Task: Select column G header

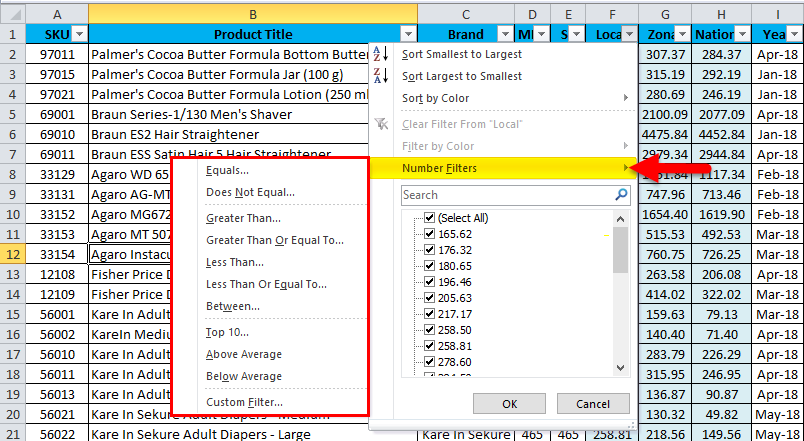Action: [665, 14]
